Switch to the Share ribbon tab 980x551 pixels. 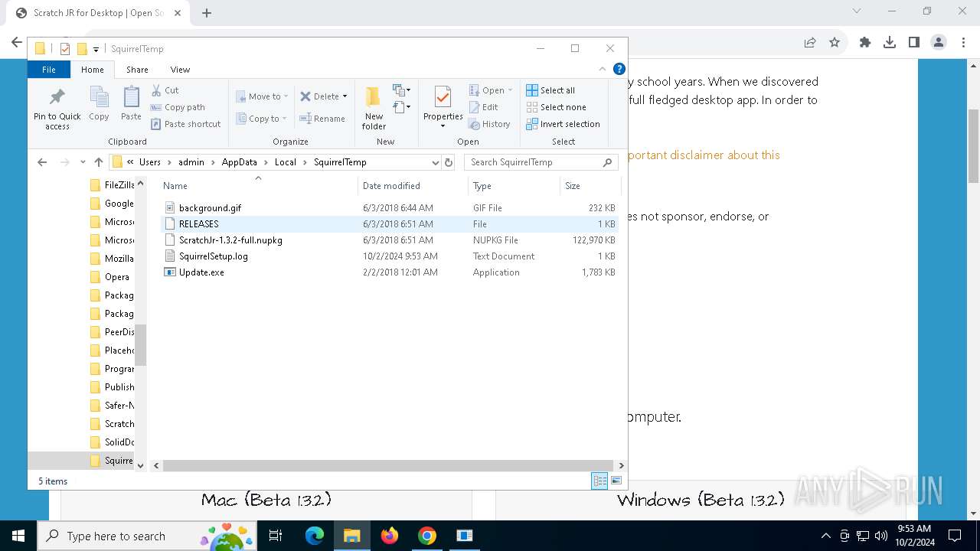point(137,70)
